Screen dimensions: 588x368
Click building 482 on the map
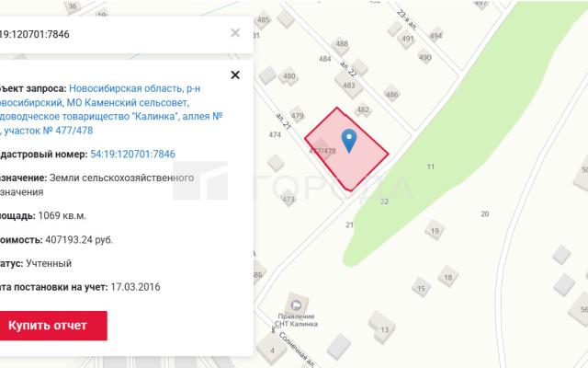363,110
